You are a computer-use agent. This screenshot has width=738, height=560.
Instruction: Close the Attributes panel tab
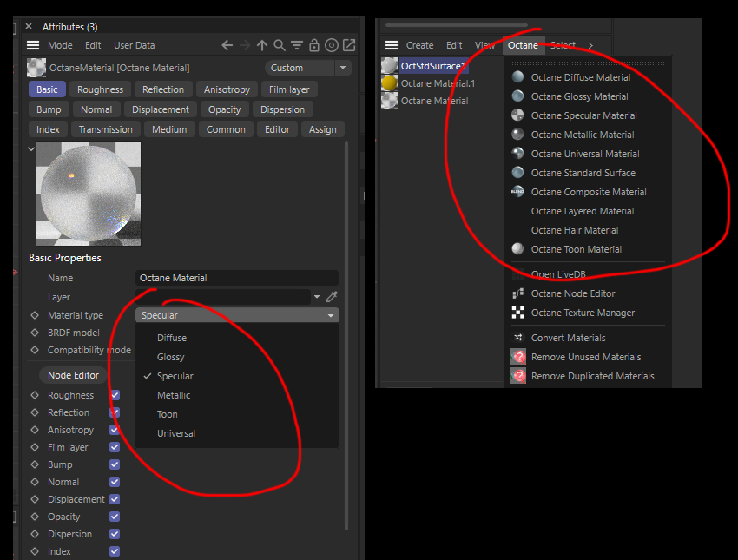pyautogui.click(x=29, y=26)
